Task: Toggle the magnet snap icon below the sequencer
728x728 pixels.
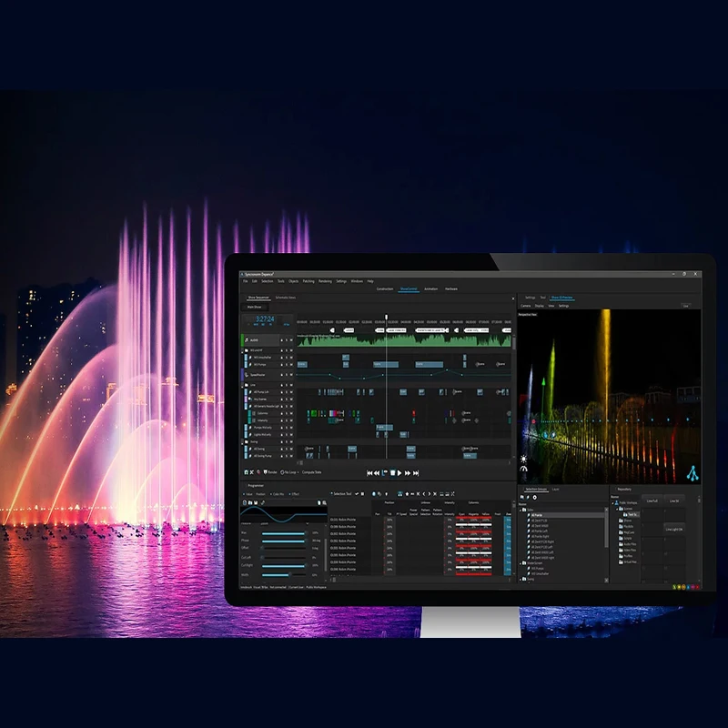Action: click(x=246, y=472)
